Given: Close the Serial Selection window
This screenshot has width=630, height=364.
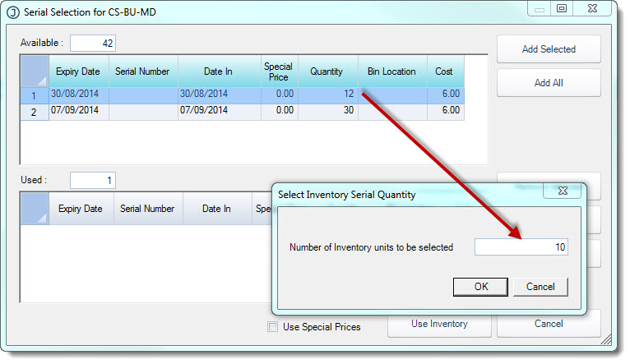Looking at the screenshot, I should [x=592, y=8].
